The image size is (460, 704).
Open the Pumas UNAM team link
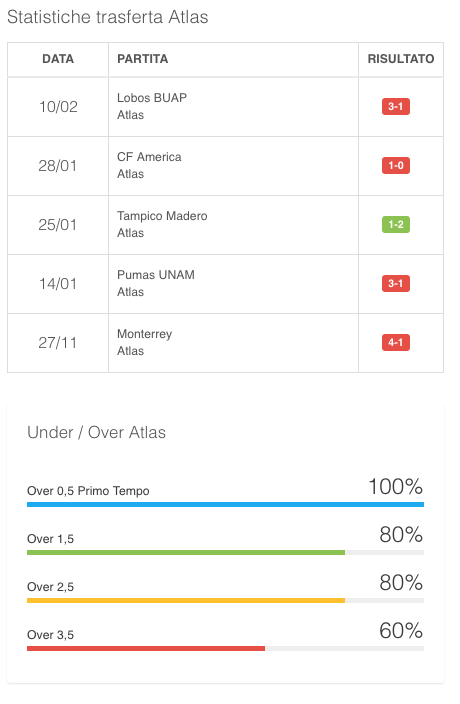[x=156, y=275]
